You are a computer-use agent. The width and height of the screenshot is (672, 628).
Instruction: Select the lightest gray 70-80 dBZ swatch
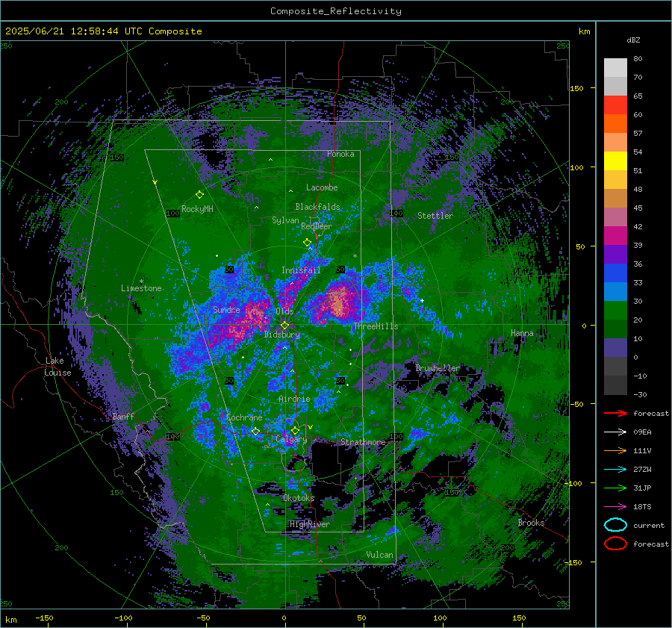pyautogui.click(x=615, y=68)
